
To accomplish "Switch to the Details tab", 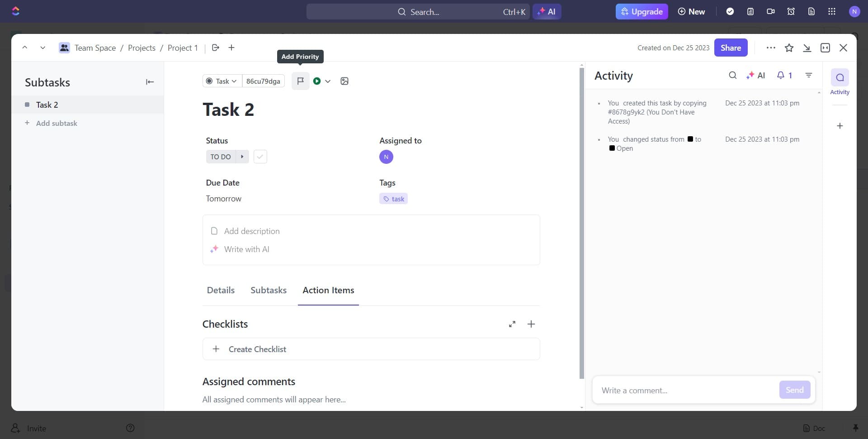I will click(x=221, y=290).
